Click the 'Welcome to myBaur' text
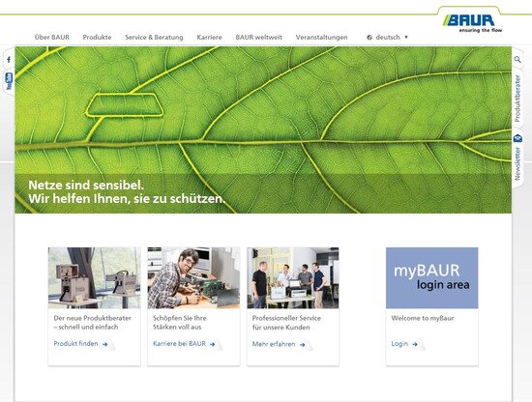532x402 pixels. [x=423, y=318]
